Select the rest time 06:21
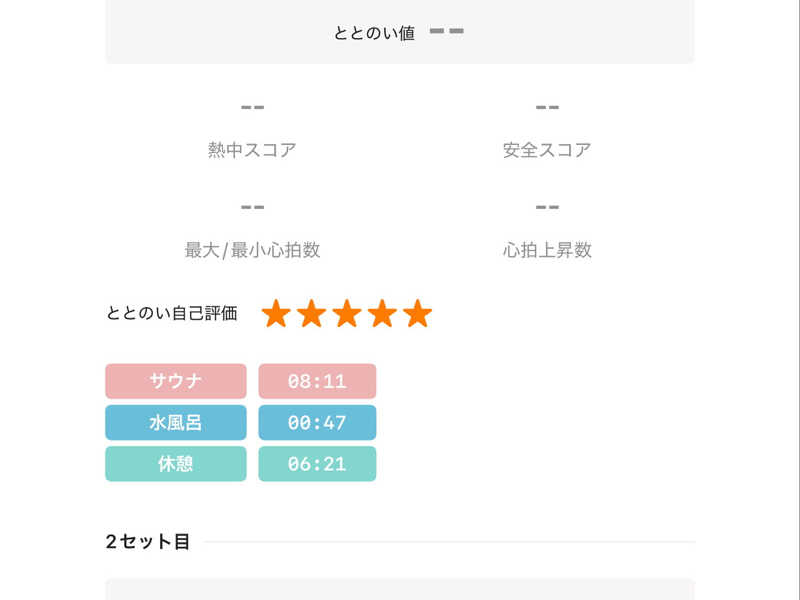 (x=317, y=463)
